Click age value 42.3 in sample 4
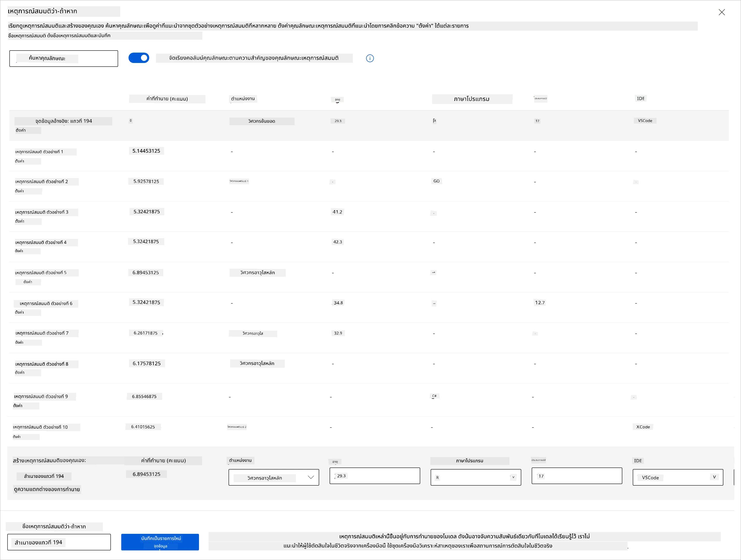The height and width of the screenshot is (560, 741). tap(337, 242)
